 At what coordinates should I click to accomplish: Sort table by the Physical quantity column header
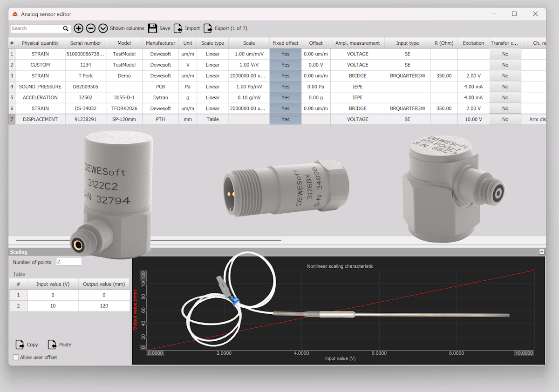(x=40, y=43)
